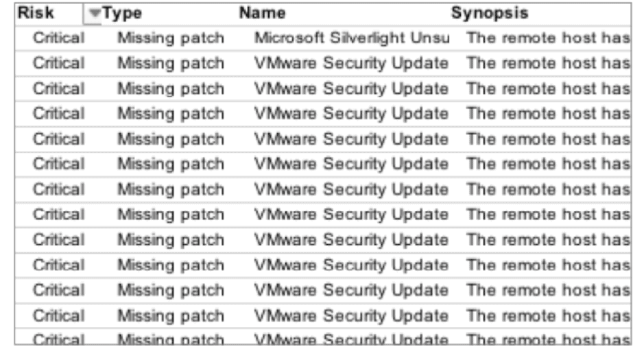The width and height of the screenshot is (644, 360).
Task: Click the Critical cell in the fifth row
Action: point(59,139)
